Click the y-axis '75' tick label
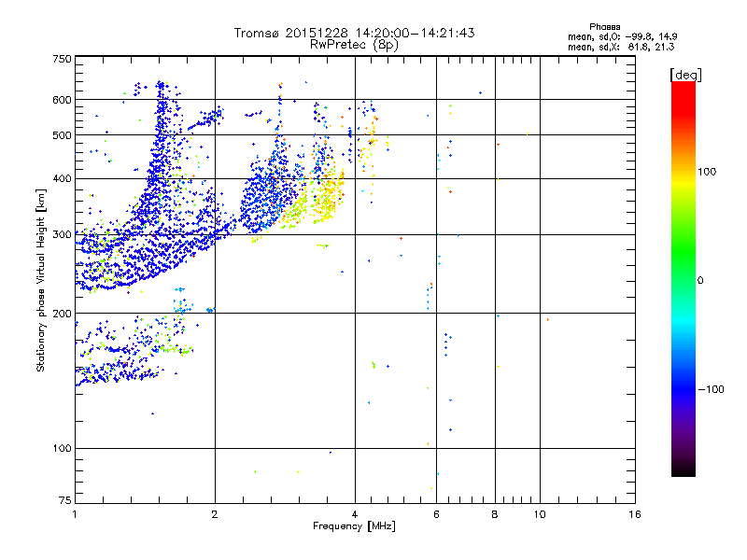This screenshot has height=560, width=747. [x=65, y=500]
